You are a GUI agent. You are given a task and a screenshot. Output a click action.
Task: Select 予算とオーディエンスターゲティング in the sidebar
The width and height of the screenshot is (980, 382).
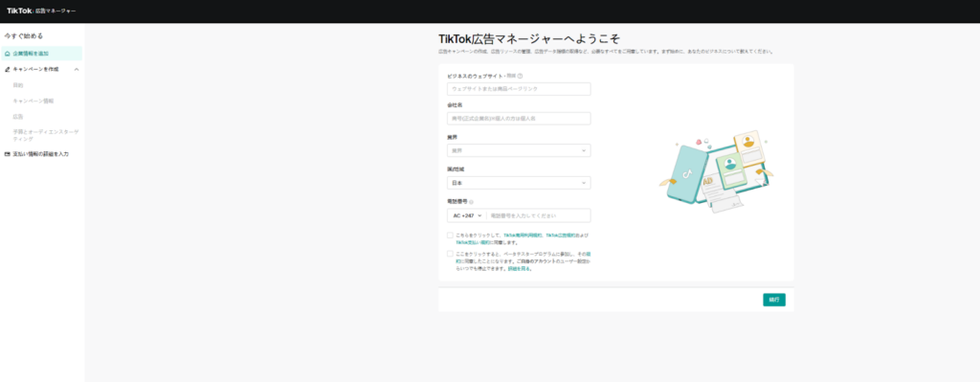(x=46, y=135)
